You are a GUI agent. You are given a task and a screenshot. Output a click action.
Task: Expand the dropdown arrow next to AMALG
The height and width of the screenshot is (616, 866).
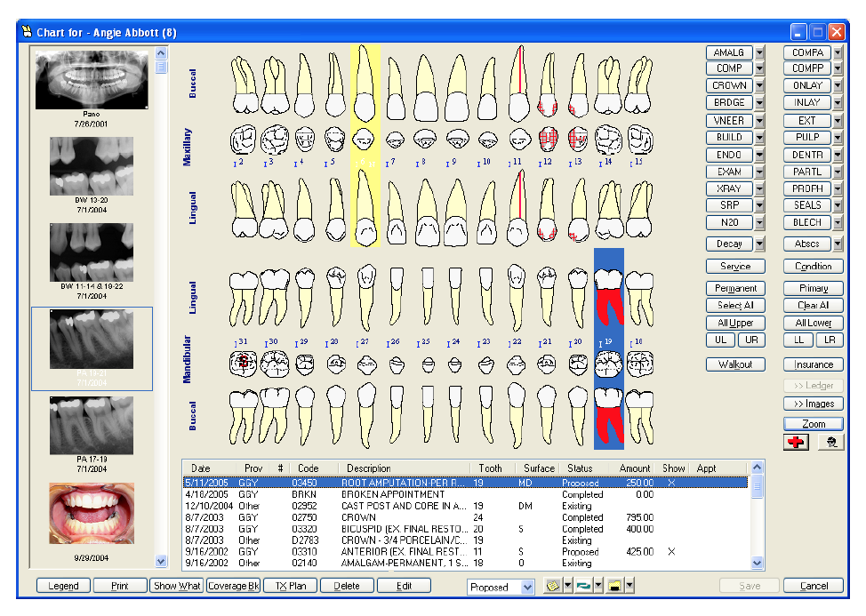pyautogui.click(x=759, y=52)
